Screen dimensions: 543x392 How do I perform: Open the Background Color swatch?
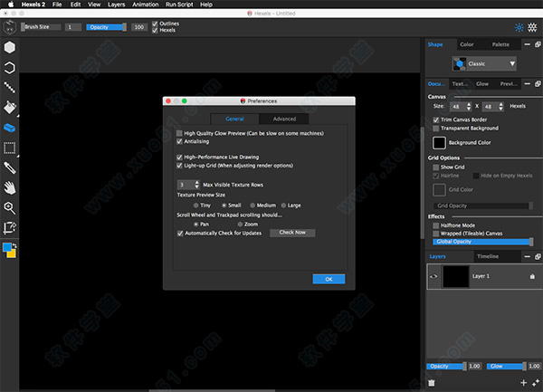[439, 143]
